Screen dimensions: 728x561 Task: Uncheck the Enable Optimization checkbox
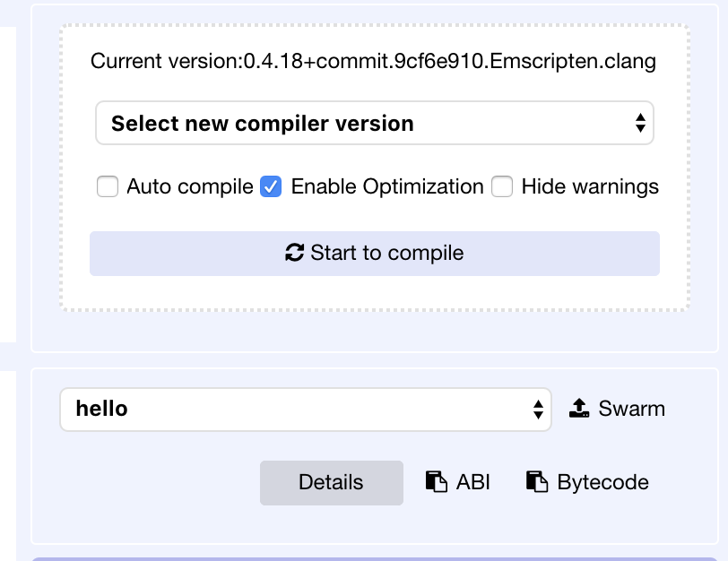tap(271, 186)
